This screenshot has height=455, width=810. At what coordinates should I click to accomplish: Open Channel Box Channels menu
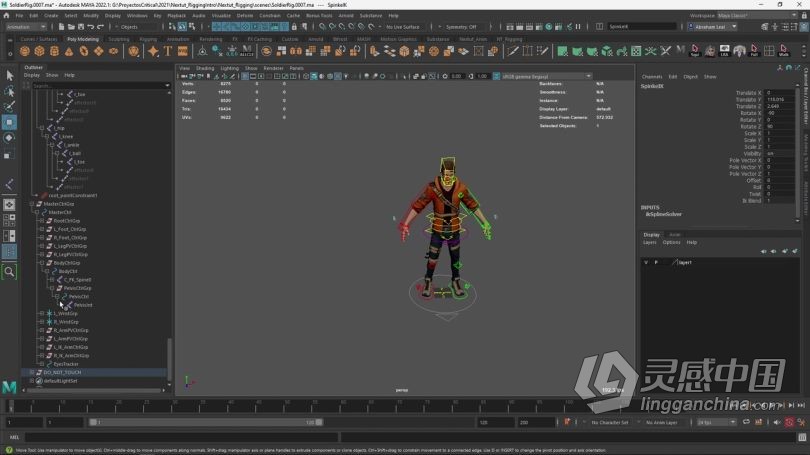[652, 76]
